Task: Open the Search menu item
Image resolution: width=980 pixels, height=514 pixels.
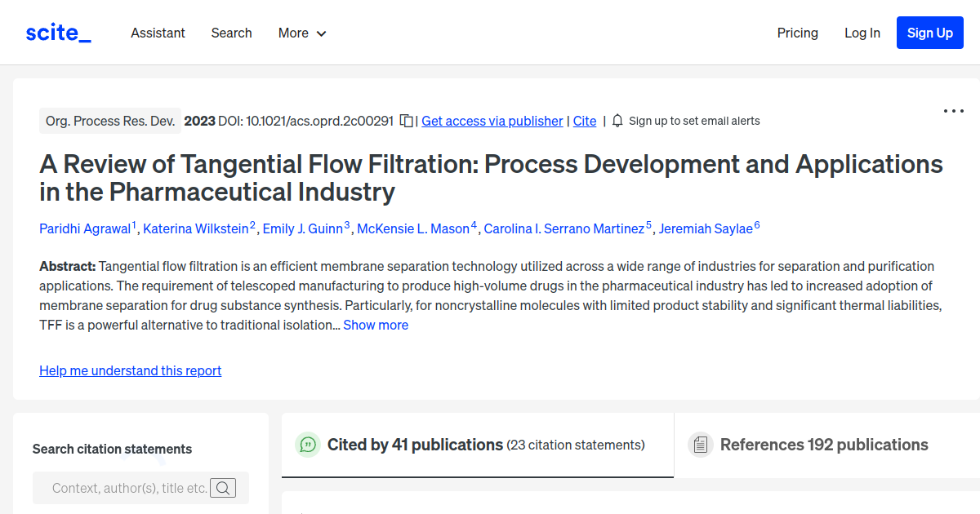Action: point(231,33)
